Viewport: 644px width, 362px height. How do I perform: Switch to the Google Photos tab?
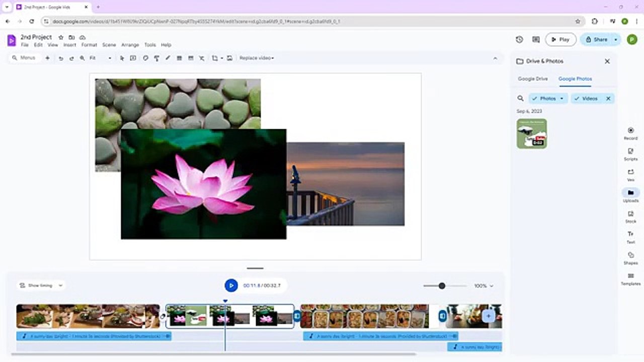click(575, 79)
